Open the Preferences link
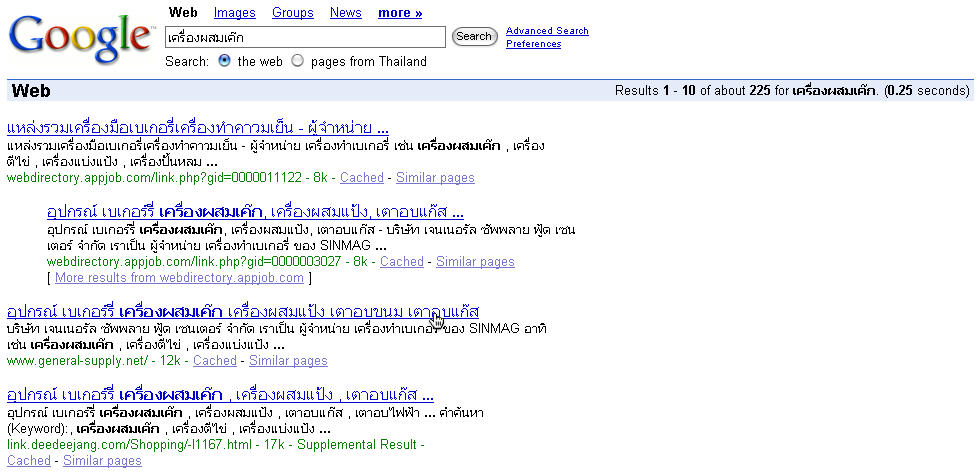The image size is (979, 476). [533, 44]
